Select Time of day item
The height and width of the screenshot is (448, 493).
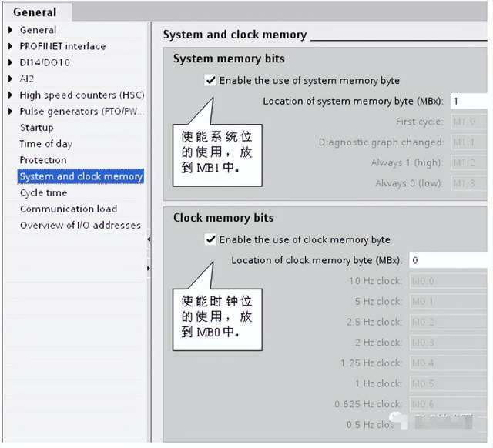45,144
